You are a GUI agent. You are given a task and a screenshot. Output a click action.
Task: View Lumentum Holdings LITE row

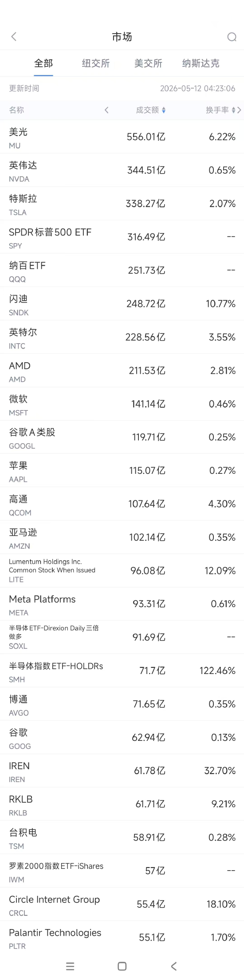click(122, 570)
